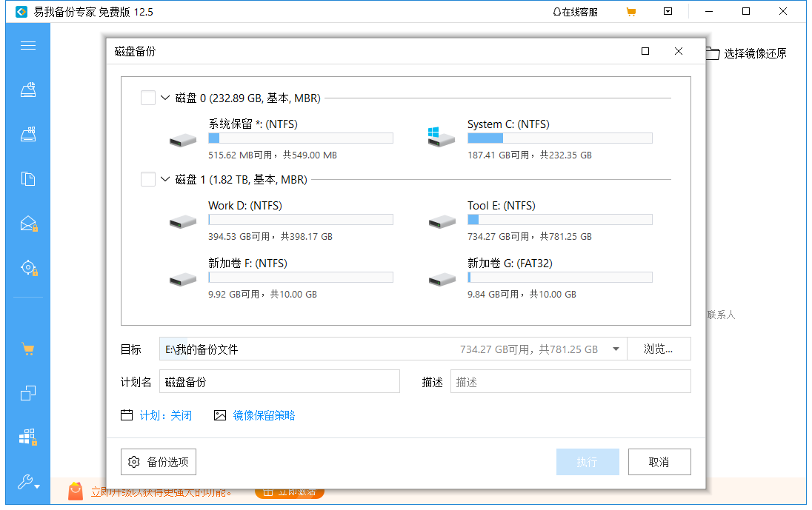Open the backup destination dropdown arrow
The image size is (812, 510).
point(616,349)
